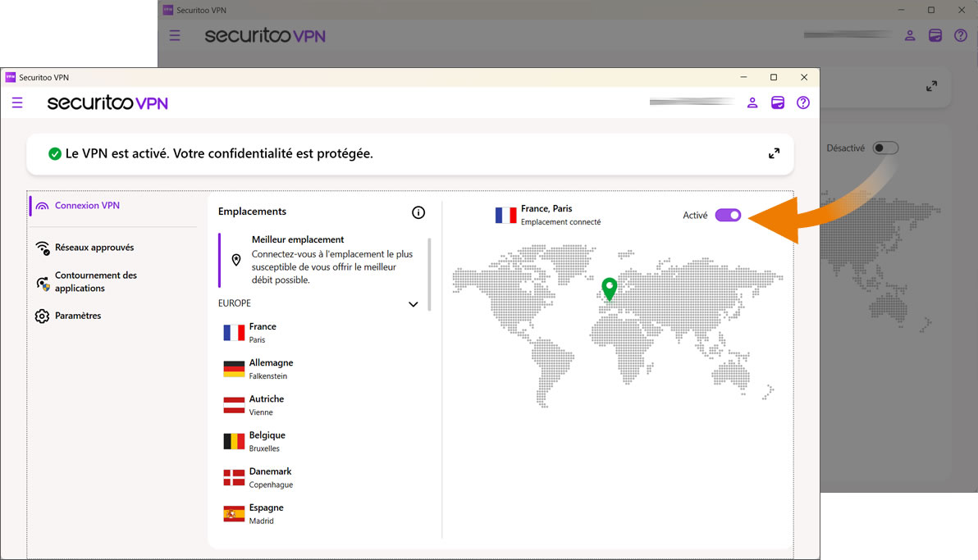
Task: Click the green map pin on France
Action: tap(610, 289)
